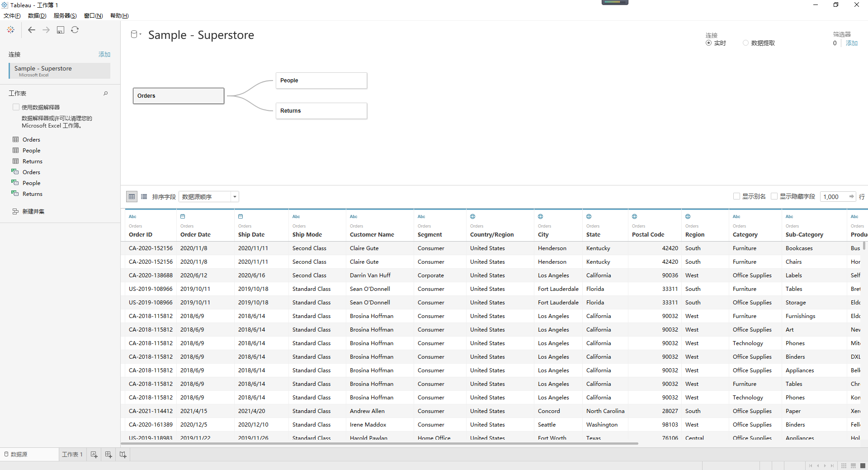Screen dimensions: 868x470
Task: Open the 排序字段 数据源顺序 dropdown
Action: [208, 196]
